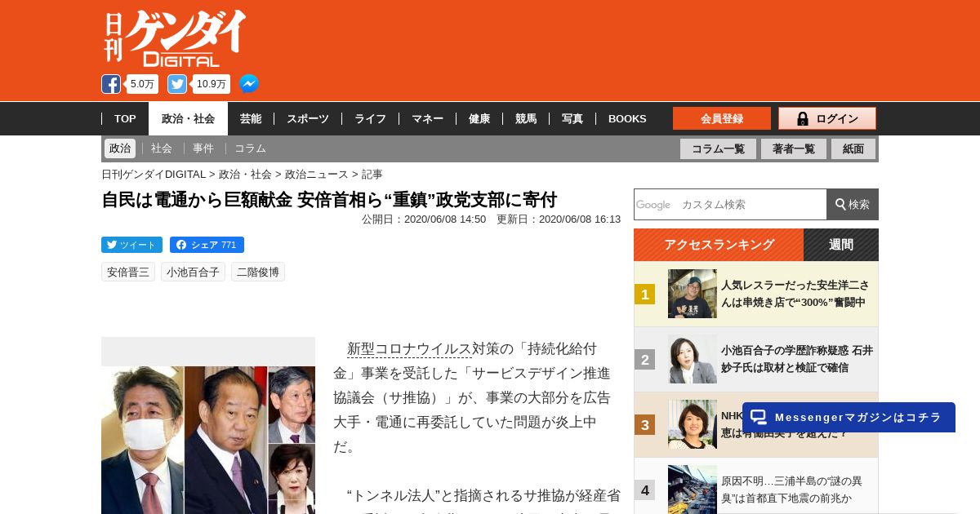Screen dimensions: 980x514
Task: Open 安倍晋三 tag
Action: (x=128, y=272)
